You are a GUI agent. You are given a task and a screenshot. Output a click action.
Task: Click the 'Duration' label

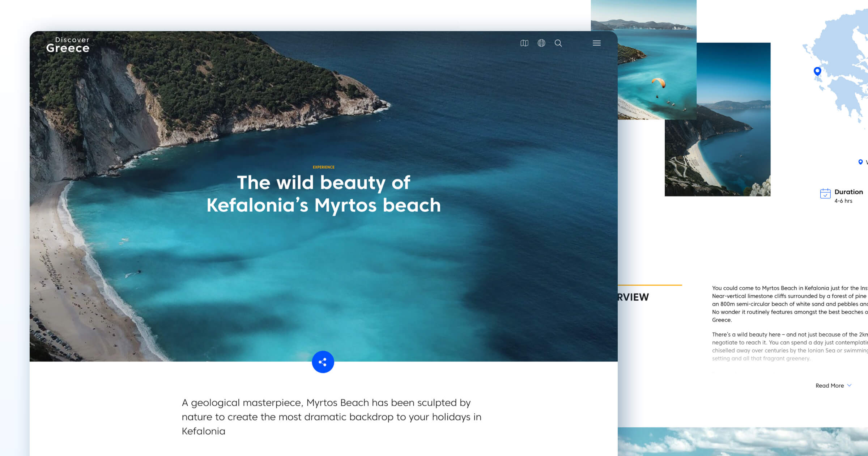(848, 192)
